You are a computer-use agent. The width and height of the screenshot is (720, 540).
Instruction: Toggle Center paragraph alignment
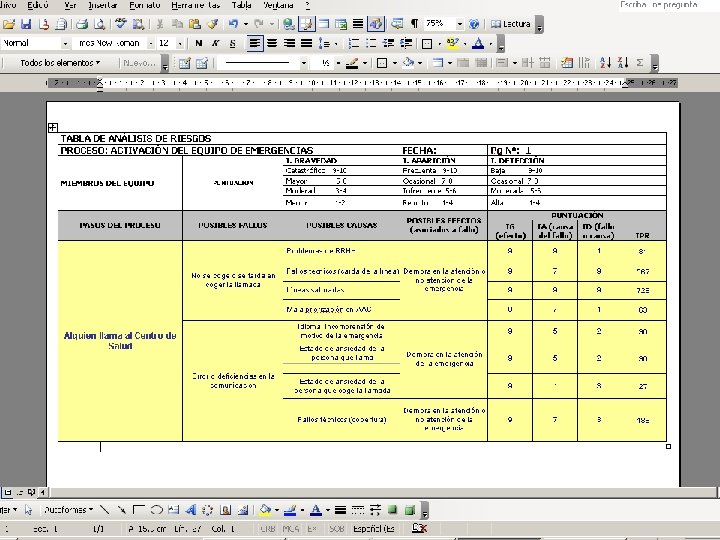coord(272,44)
